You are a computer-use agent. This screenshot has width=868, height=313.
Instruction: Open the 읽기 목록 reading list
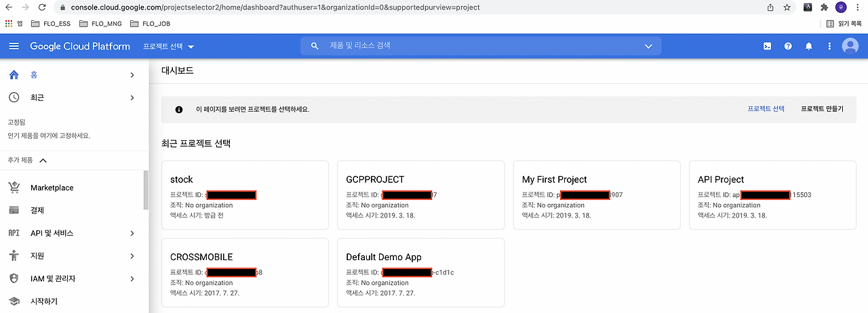tap(844, 24)
